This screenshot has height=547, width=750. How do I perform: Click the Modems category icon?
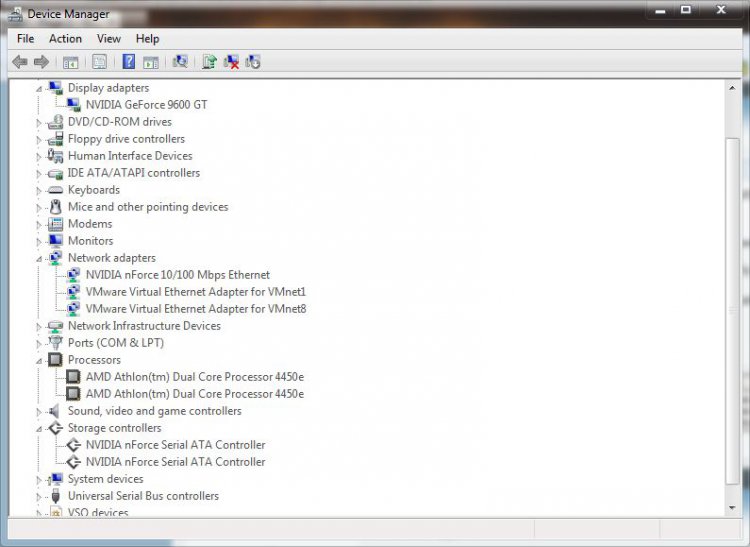click(55, 224)
